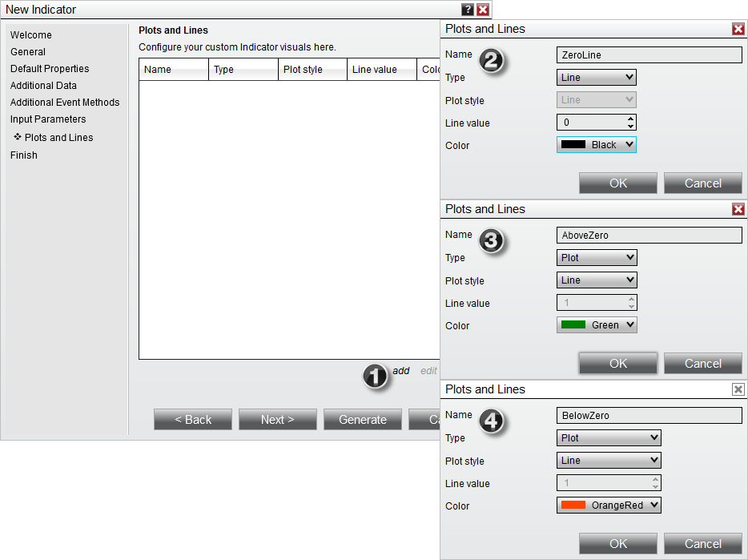
Task: Click the add link to create a plot
Action: [400, 371]
